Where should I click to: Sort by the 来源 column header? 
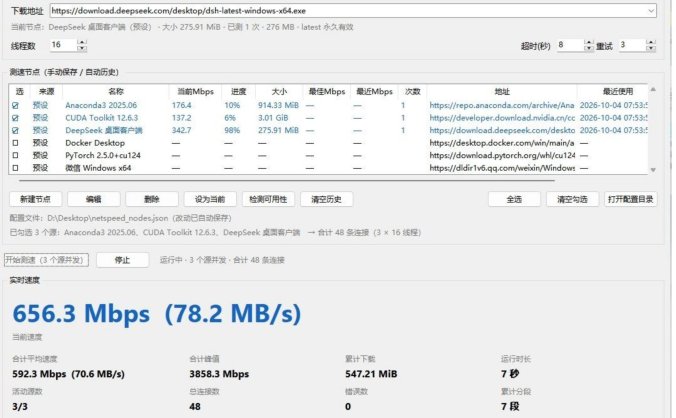point(47,91)
